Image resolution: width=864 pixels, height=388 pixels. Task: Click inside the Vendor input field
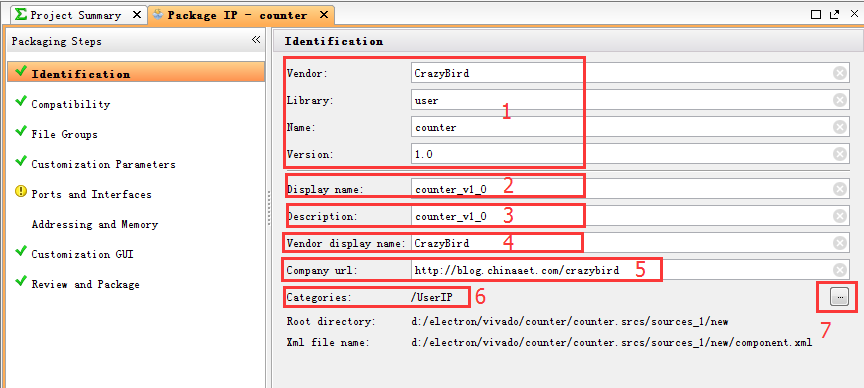tap(630, 73)
